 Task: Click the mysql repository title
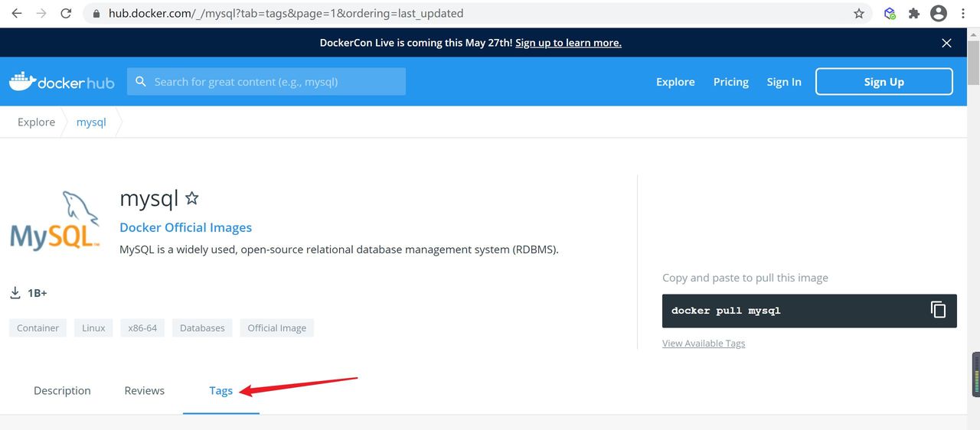(x=149, y=198)
